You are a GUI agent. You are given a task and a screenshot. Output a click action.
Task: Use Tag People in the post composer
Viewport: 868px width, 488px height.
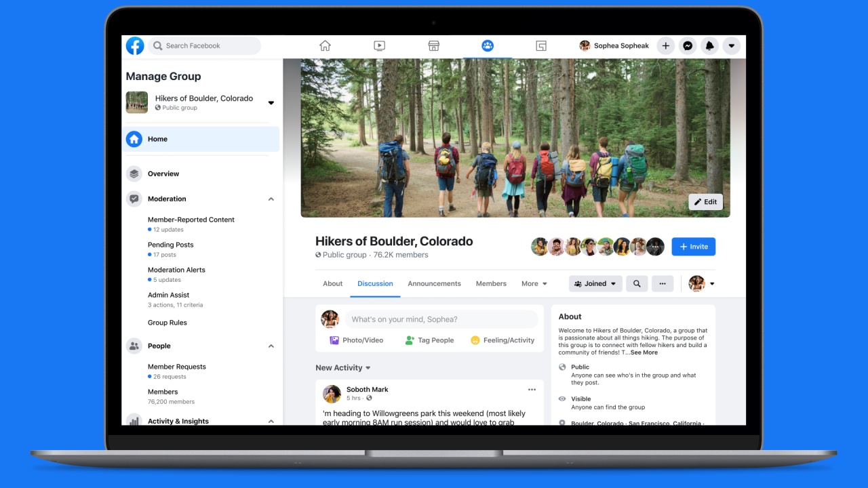coord(429,340)
